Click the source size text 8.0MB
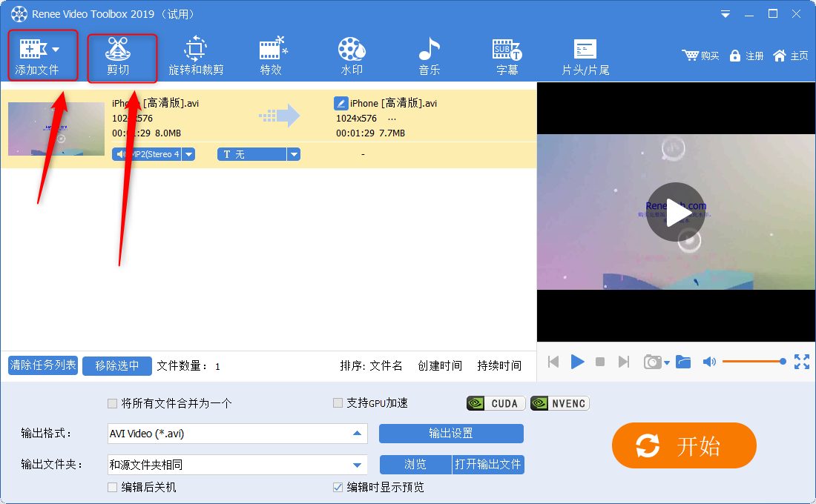Screen dimensions: 816x504 (x=168, y=133)
